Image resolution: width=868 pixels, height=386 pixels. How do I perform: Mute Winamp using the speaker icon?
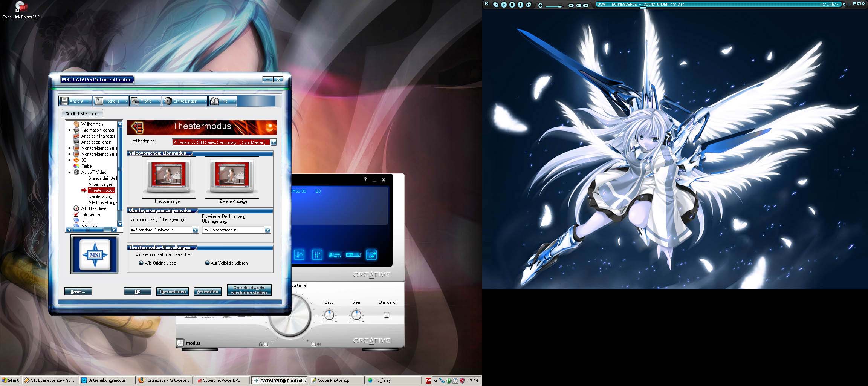point(540,5)
